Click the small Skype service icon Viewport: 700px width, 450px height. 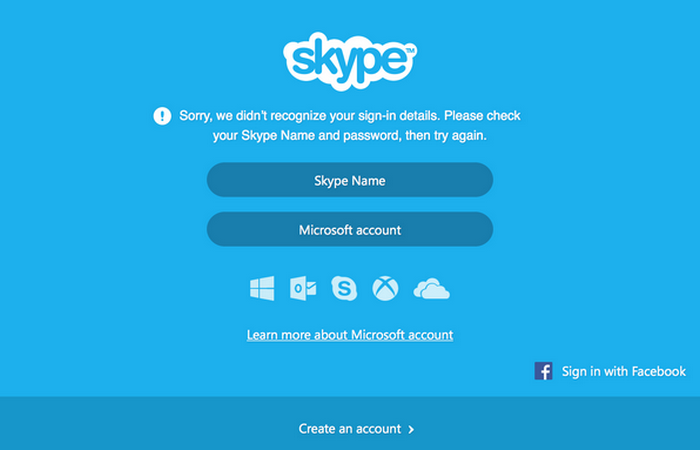pyautogui.click(x=344, y=289)
